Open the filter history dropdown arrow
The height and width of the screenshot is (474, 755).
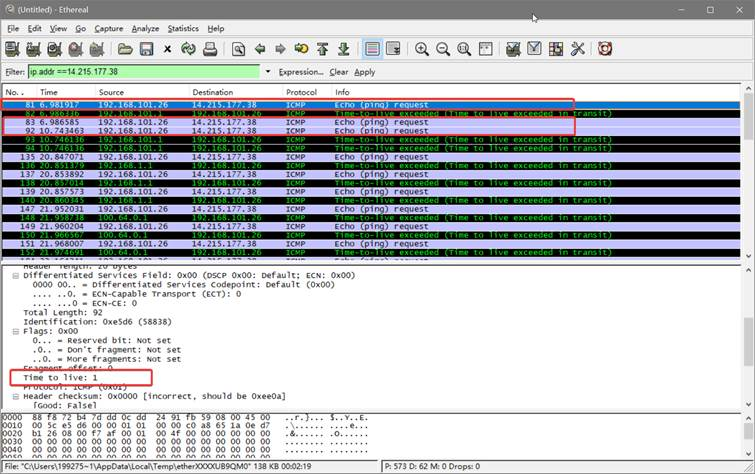point(268,72)
